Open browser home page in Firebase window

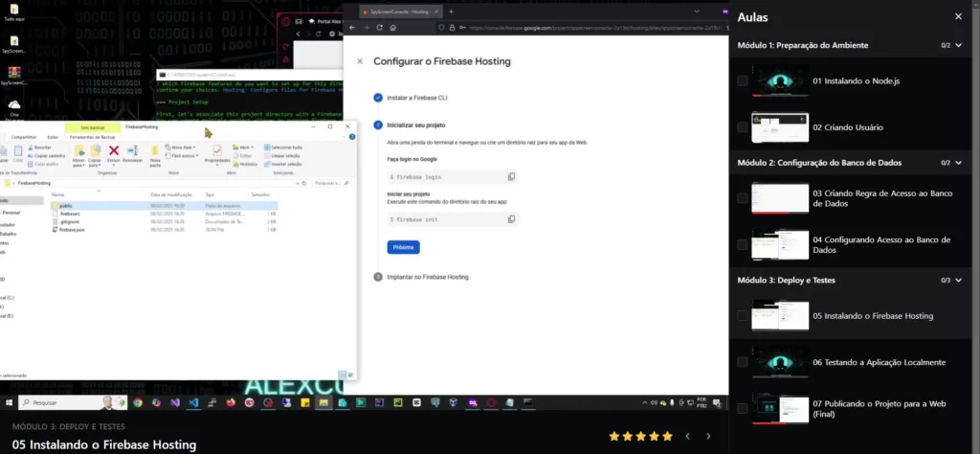point(393,28)
